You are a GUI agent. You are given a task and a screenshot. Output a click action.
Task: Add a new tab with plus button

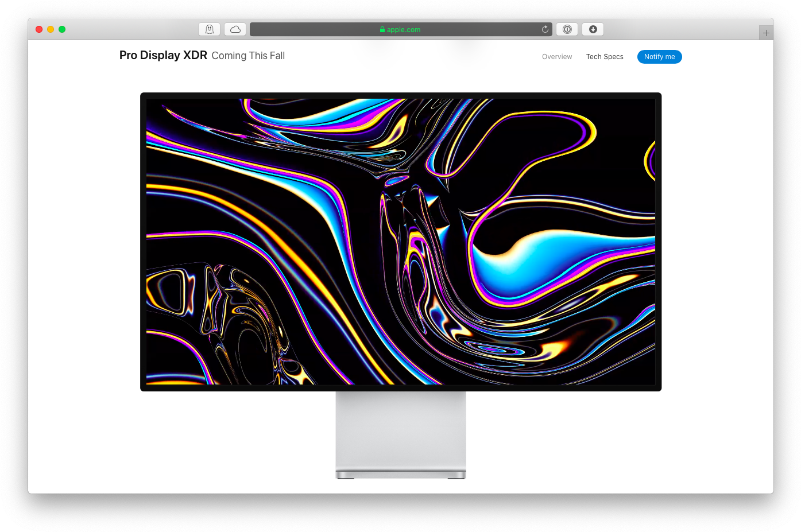tap(766, 33)
